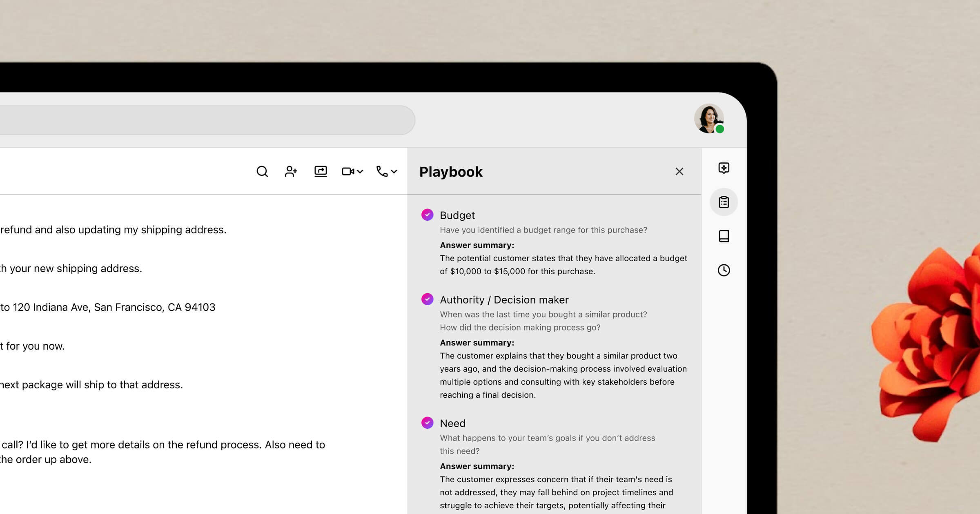Close the Playbook panel
The height and width of the screenshot is (514, 980).
click(679, 171)
